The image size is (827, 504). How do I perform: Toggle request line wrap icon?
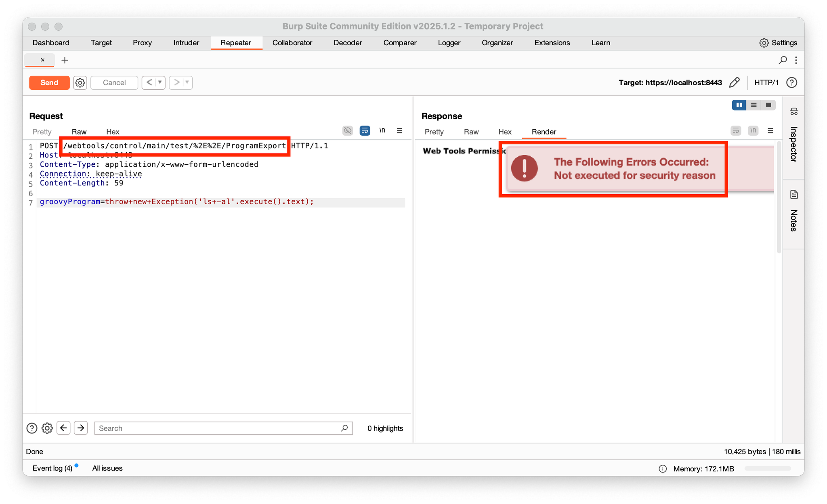point(365,130)
